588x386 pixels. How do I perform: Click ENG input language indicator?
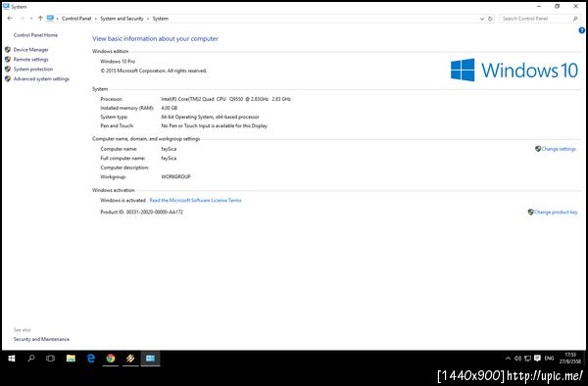549,359
